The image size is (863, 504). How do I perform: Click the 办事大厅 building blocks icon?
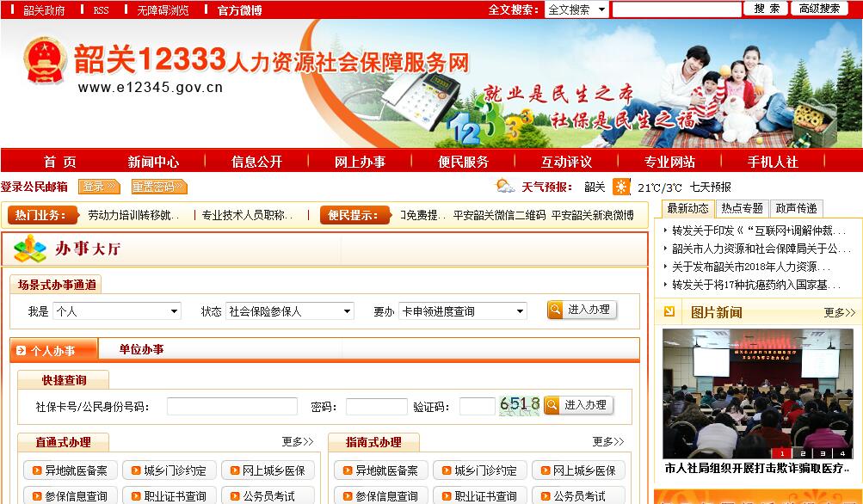tap(30, 249)
